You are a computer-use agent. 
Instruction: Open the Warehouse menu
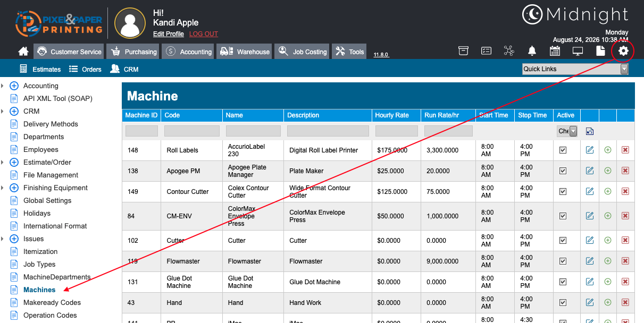(x=245, y=52)
